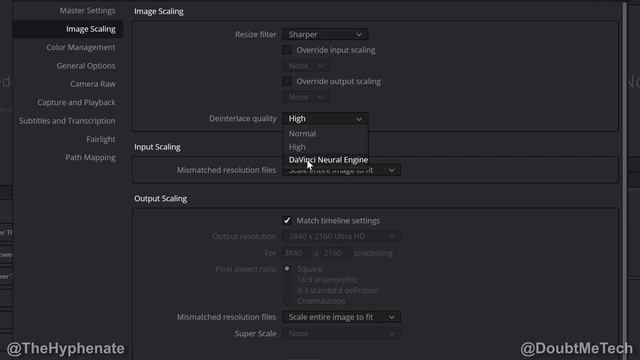The height and width of the screenshot is (360, 640).
Task: Open the Super Scale dropdown
Action: (x=342, y=333)
